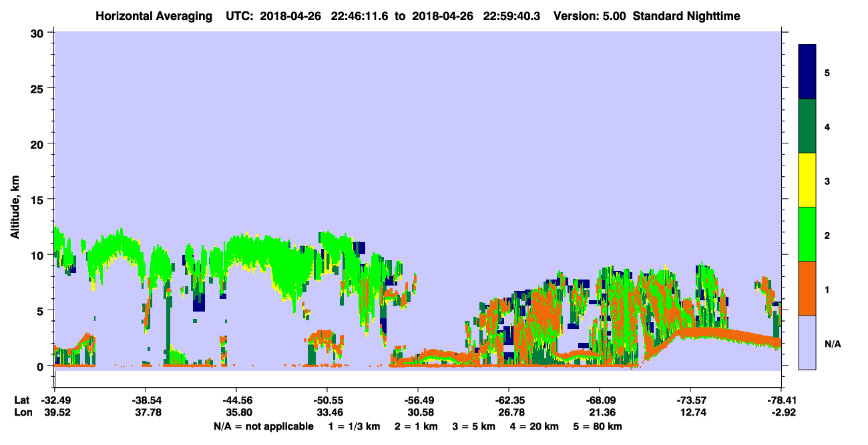Click the color bar label 'N/A'

[x=832, y=344]
